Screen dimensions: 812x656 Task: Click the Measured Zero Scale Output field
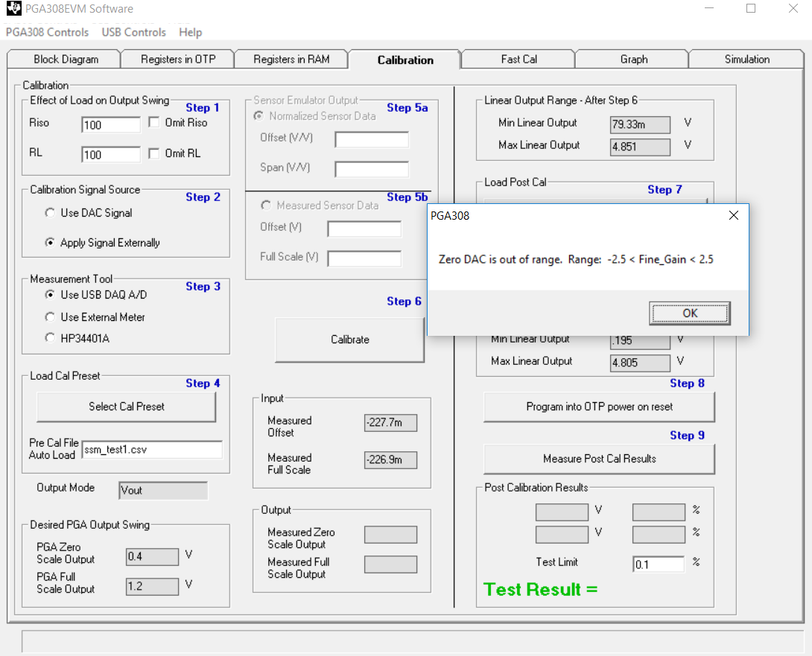pos(390,535)
